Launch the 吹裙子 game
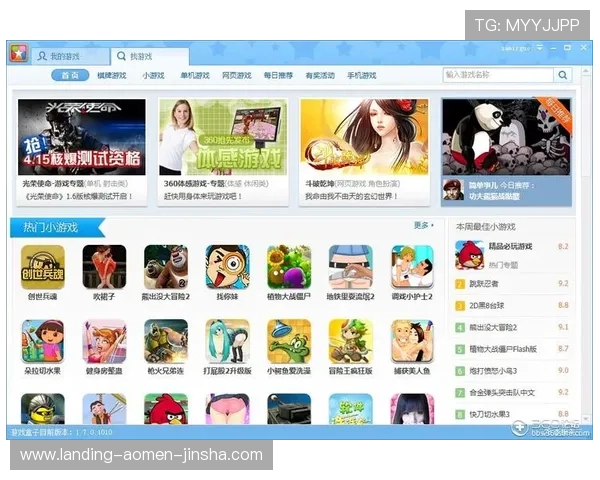 coord(104,267)
